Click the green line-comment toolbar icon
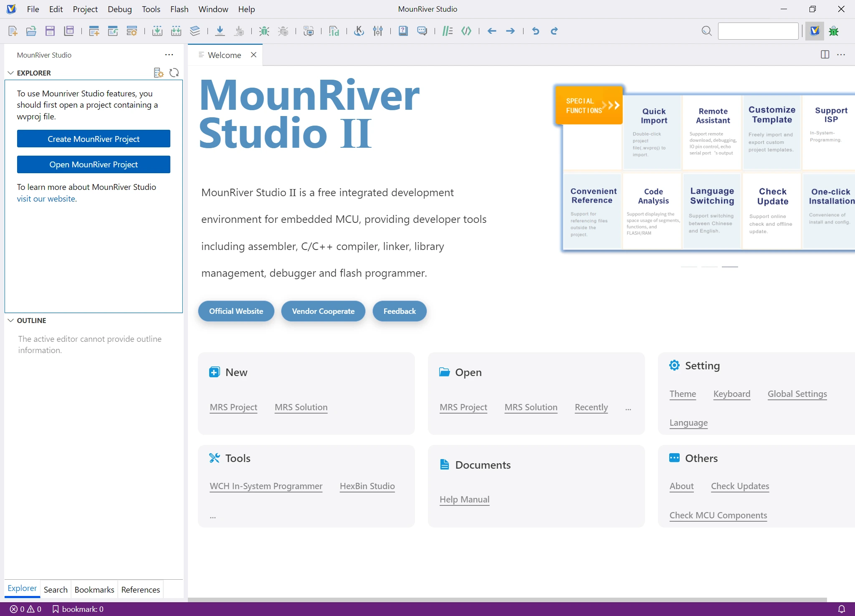 pyautogui.click(x=448, y=31)
